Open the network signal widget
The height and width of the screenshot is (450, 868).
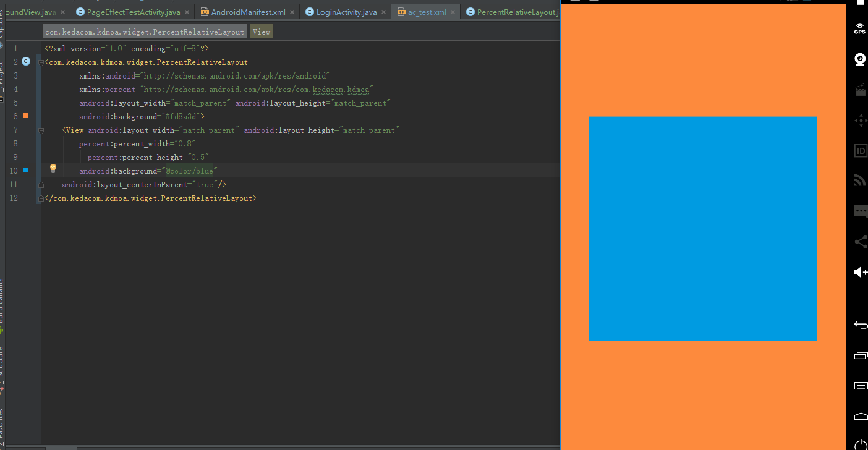pyautogui.click(x=860, y=180)
